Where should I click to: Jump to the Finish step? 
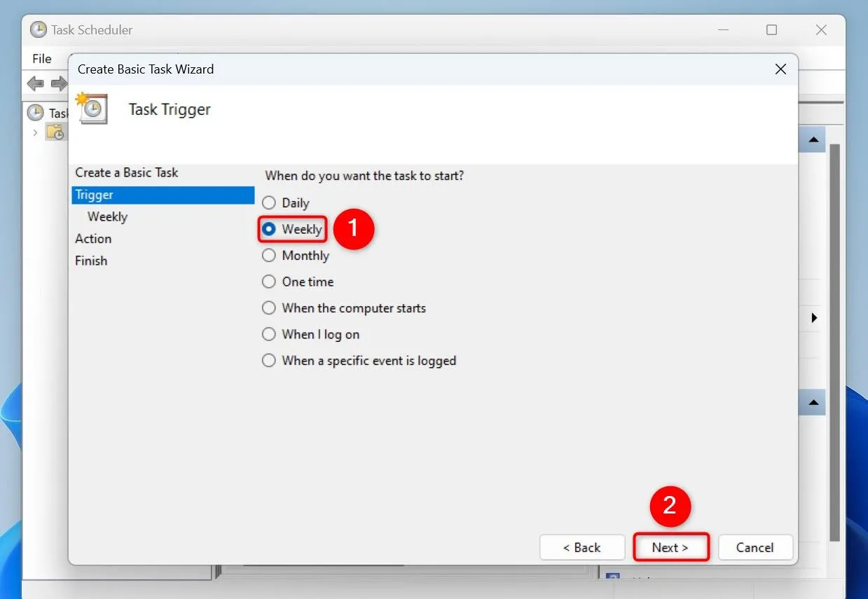(91, 261)
